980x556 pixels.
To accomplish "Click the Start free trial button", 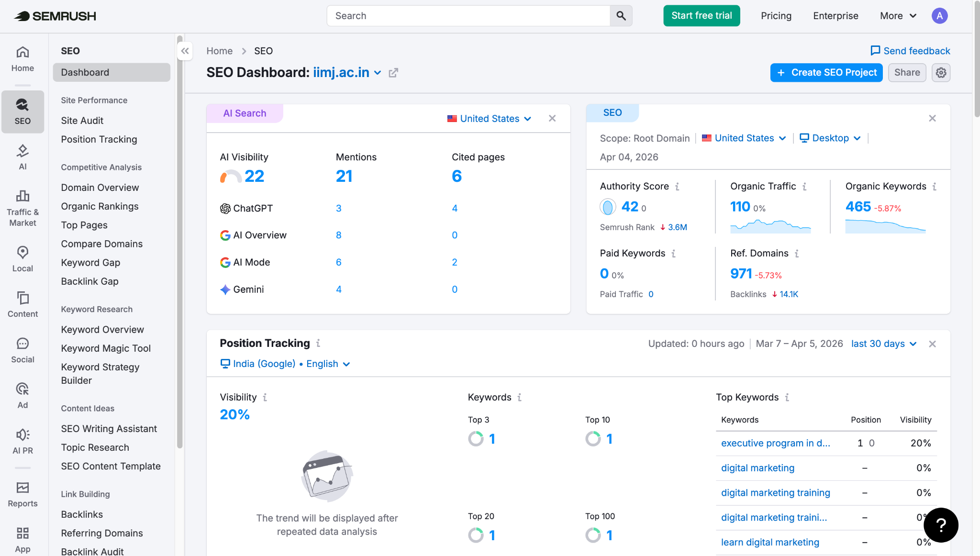I will click(702, 15).
